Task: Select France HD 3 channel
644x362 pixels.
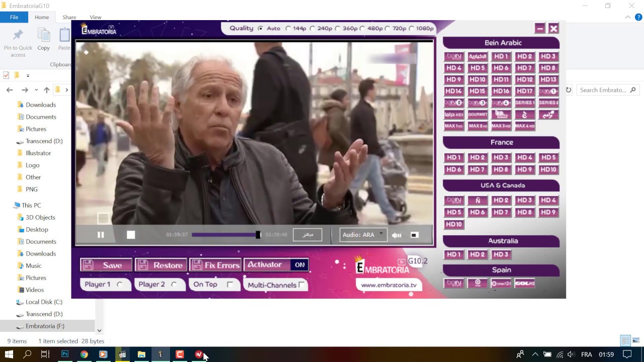Action: (501, 157)
